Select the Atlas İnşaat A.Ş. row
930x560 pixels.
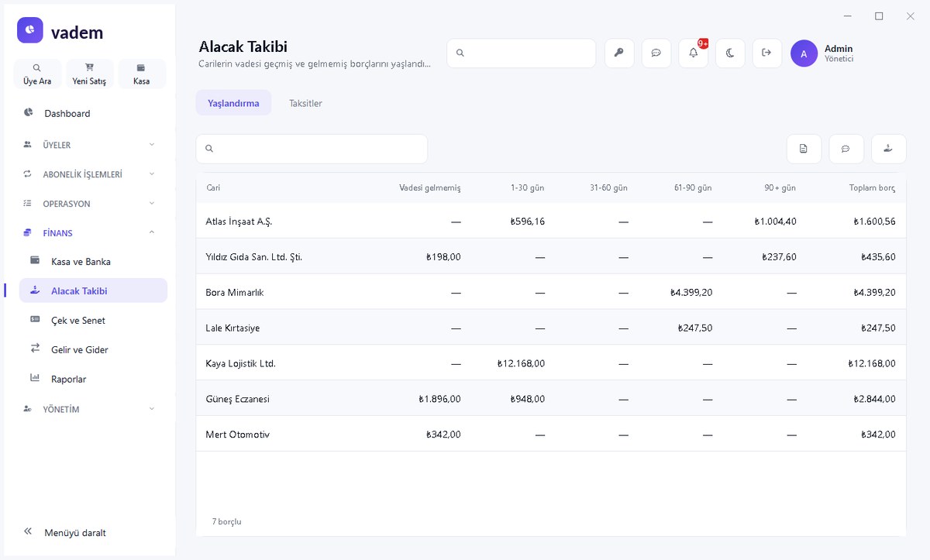click(551, 222)
